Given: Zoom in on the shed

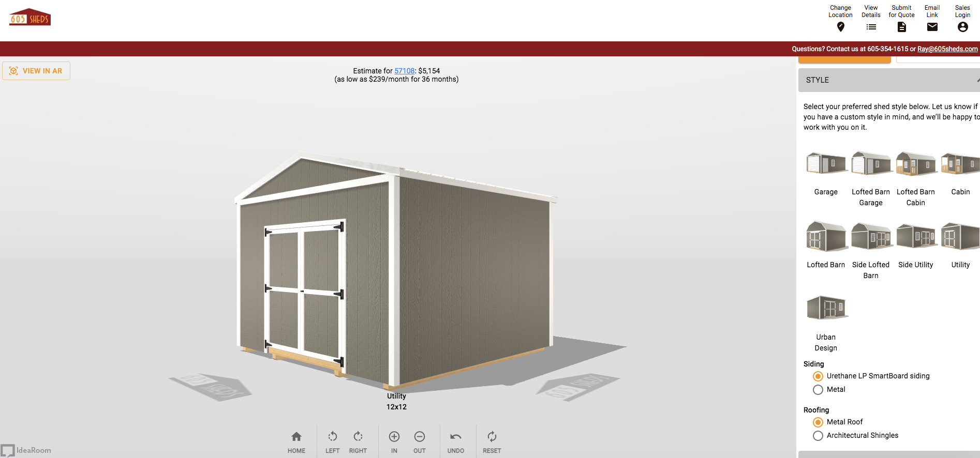Looking at the screenshot, I should [x=394, y=442].
